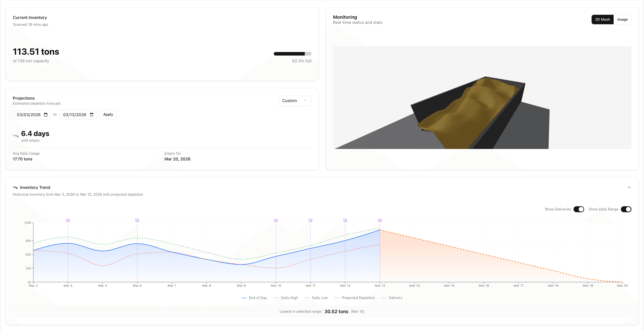644x331 pixels.
Task: Click the trend arrow icon beside Inventory Trend
Action: coord(15,187)
